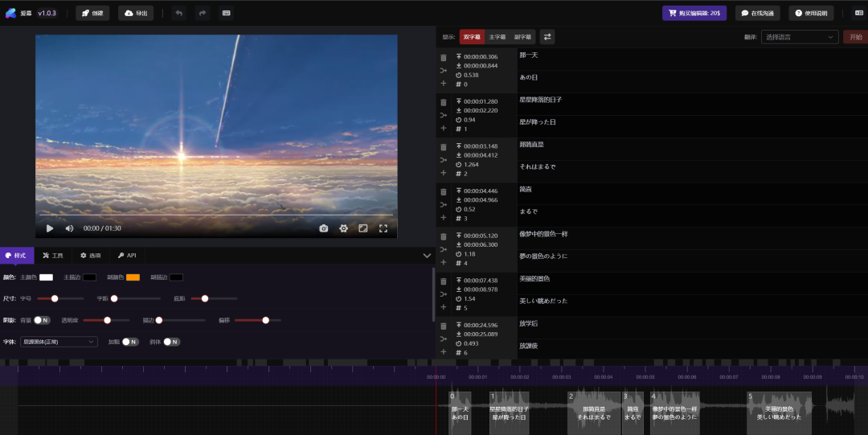The image size is (868, 435).
Task: Click the app logo in top-left
Action: point(10,14)
